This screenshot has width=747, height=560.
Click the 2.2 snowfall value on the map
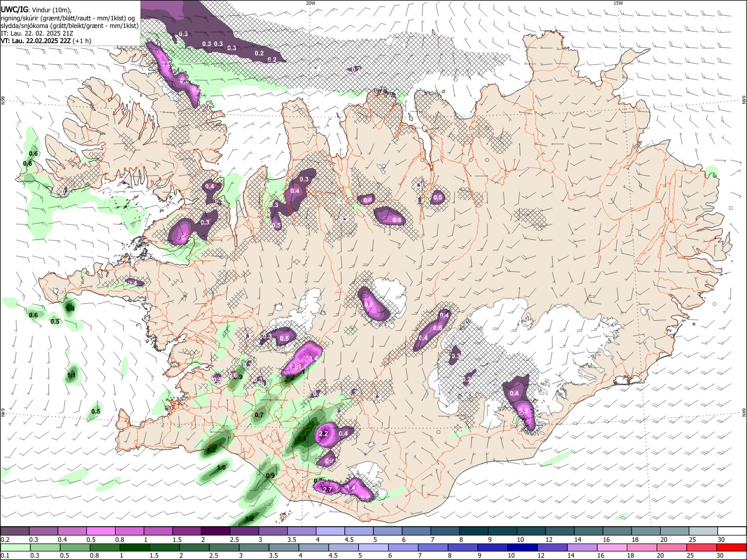324,433
